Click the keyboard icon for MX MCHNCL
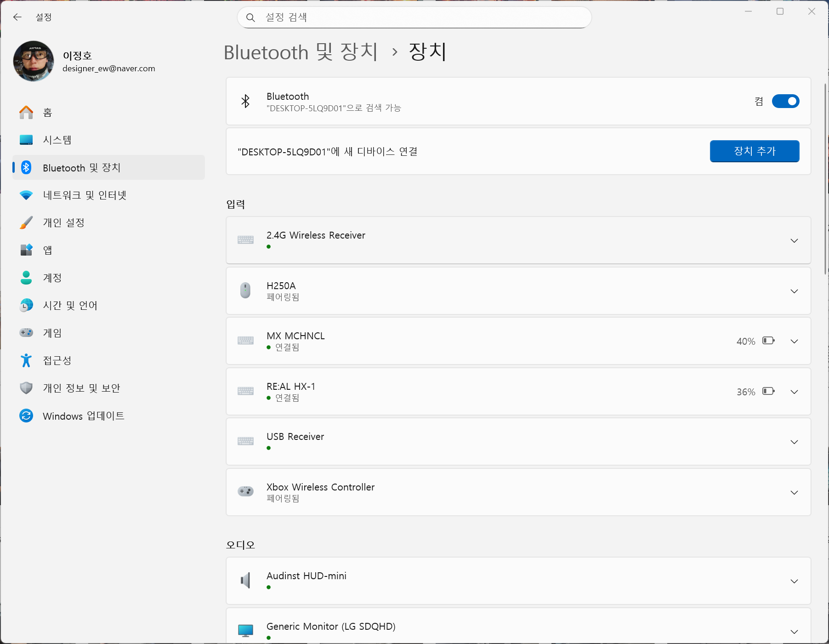Screen dimensions: 829x644 click(245, 341)
